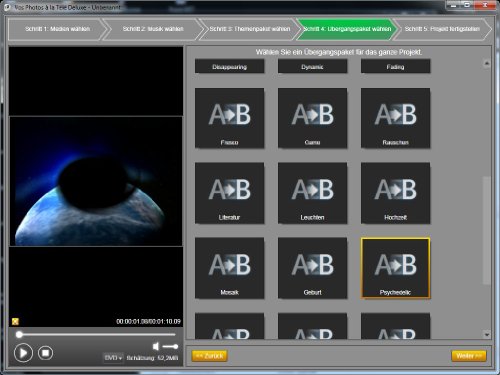Select Schritt 4: Übergangspaket wählen tab
Screen dimensions: 500x375
pyautogui.click(x=347, y=29)
